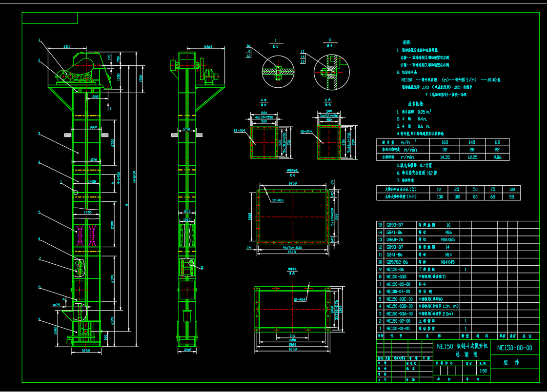The height and width of the screenshot is (392, 547).
Task: Click screw size M16X65 in parts list
Action: [447, 240]
